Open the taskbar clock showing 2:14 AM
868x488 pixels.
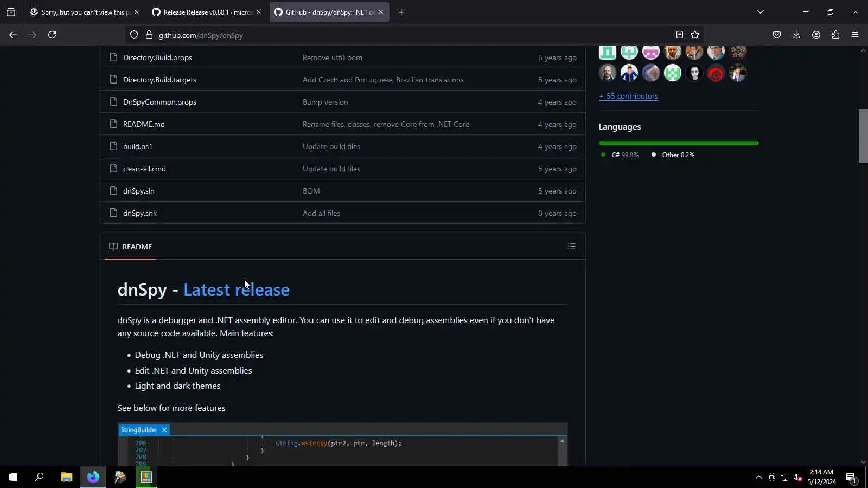point(821,477)
